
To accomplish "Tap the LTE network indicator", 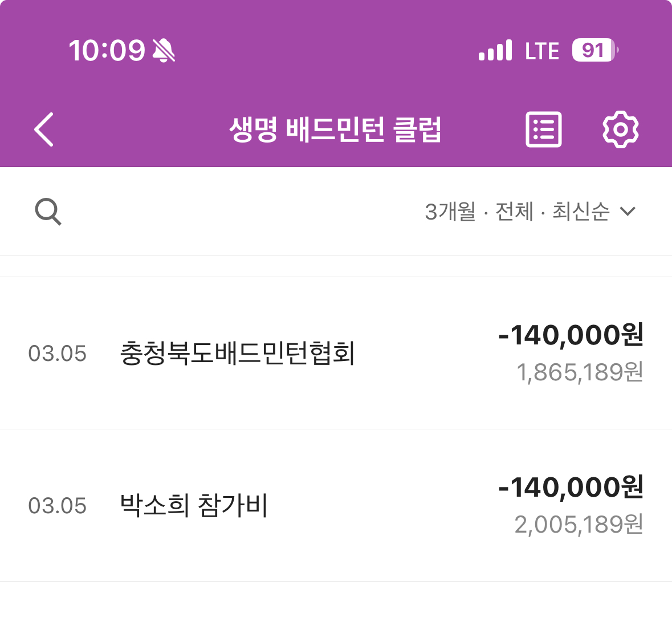I will [542, 51].
